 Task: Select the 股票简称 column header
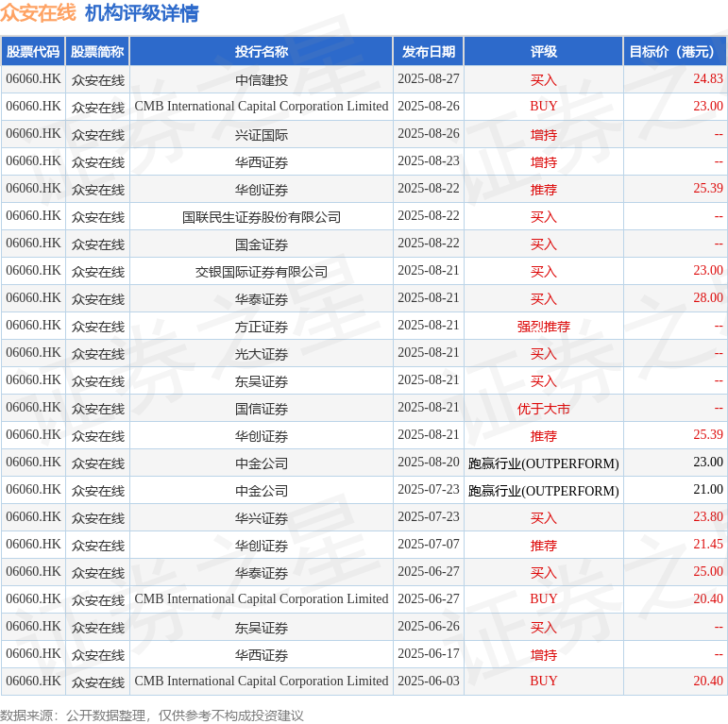[x=97, y=52]
